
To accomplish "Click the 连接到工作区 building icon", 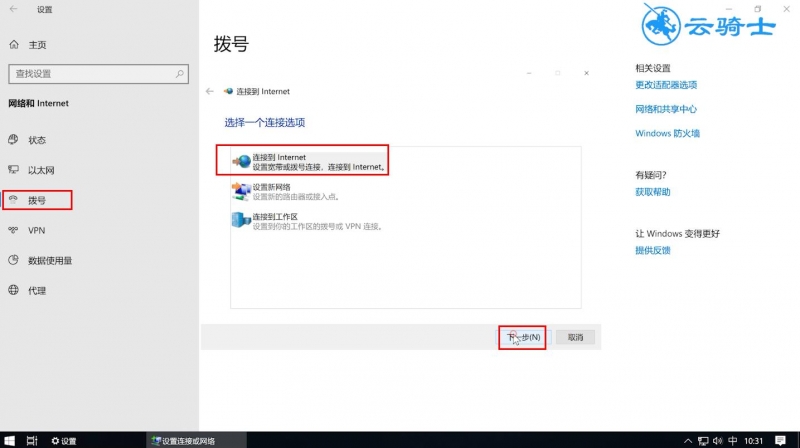I will pos(241,220).
